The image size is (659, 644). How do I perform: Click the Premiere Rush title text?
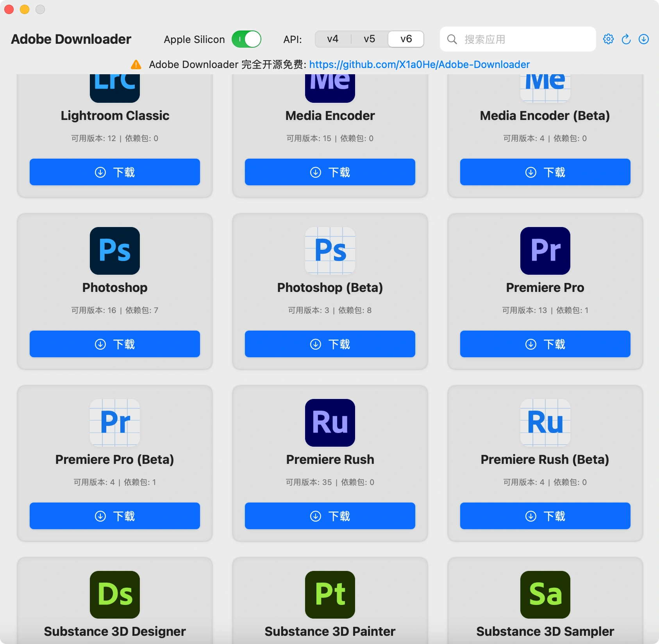click(x=330, y=460)
